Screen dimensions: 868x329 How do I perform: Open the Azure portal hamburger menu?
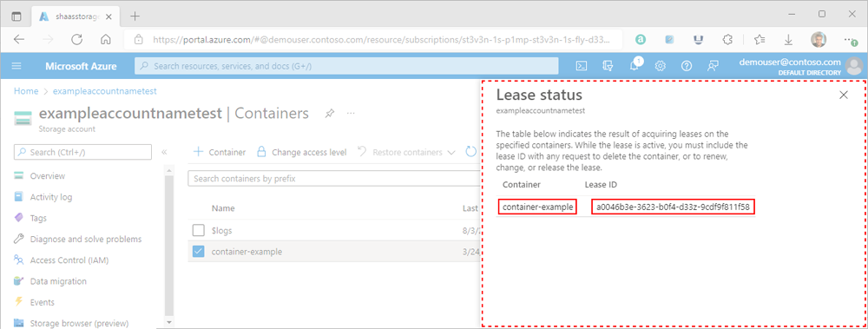[x=16, y=66]
